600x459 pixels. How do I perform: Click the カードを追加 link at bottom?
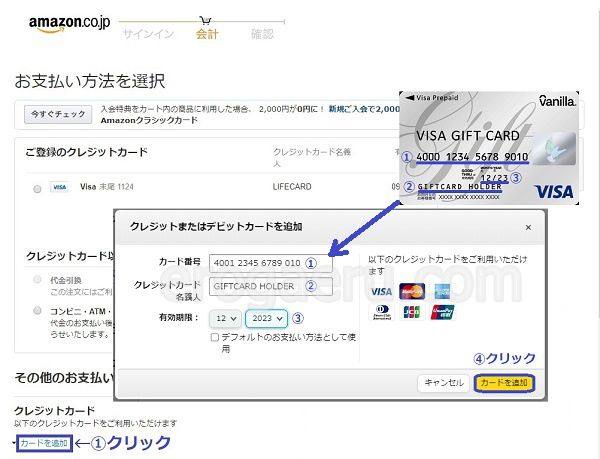[x=44, y=443]
